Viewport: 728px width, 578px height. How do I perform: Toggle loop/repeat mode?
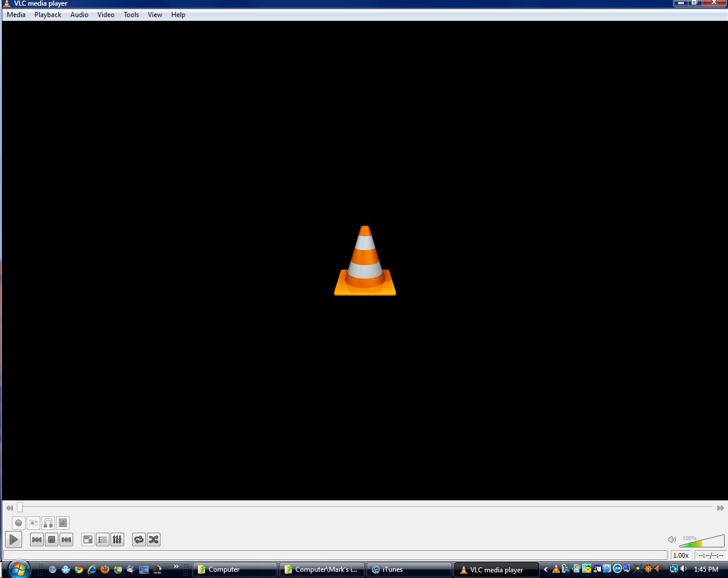[x=139, y=539]
